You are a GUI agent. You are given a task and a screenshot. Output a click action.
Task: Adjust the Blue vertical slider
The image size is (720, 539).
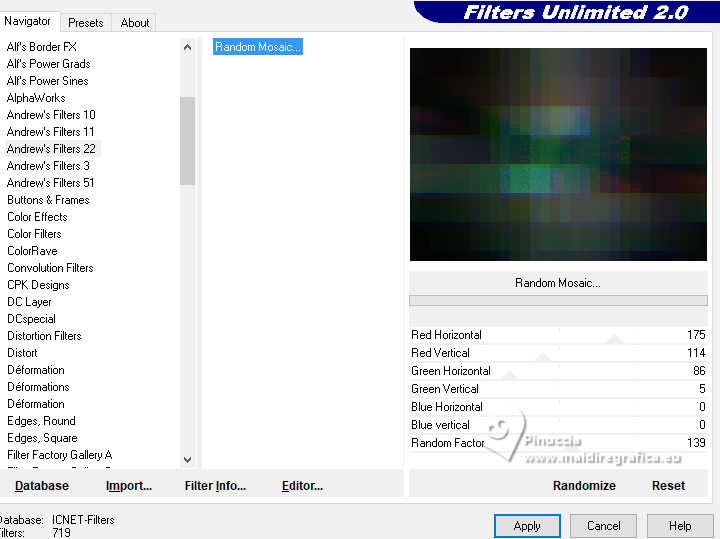[558, 425]
